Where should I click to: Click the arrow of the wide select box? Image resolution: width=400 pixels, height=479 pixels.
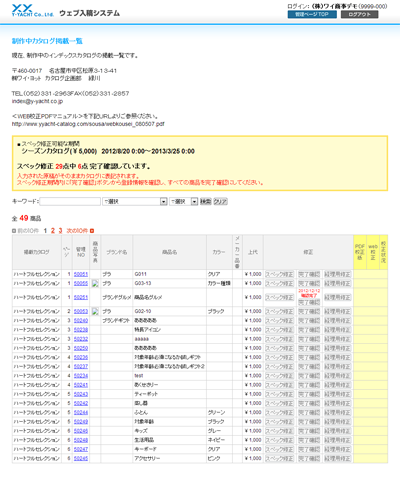(x=164, y=201)
